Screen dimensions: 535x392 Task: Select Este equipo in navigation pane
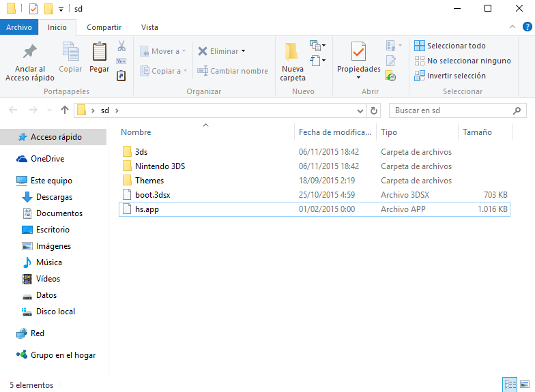tap(53, 181)
